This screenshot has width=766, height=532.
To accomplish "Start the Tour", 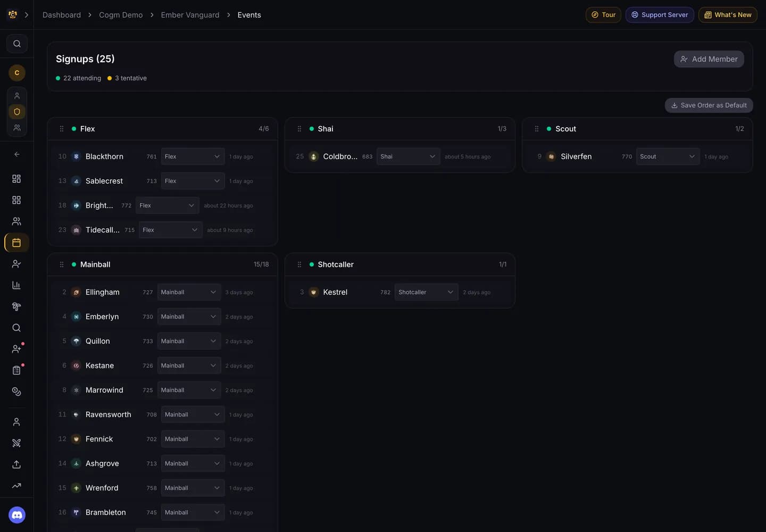I will pyautogui.click(x=603, y=15).
